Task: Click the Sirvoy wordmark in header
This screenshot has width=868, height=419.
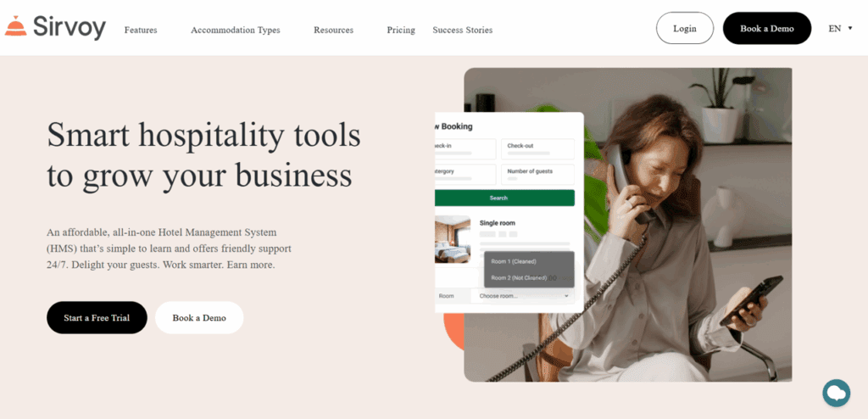Action: pyautogui.click(x=70, y=27)
